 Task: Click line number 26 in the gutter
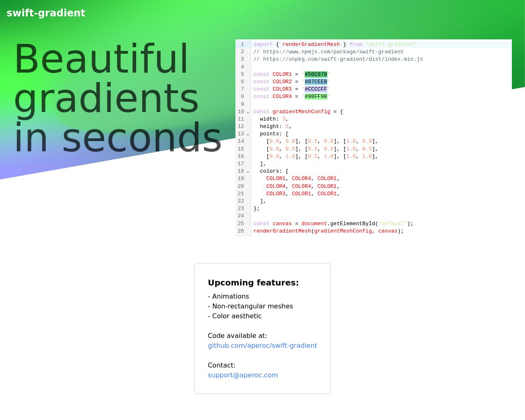(x=241, y=231)
